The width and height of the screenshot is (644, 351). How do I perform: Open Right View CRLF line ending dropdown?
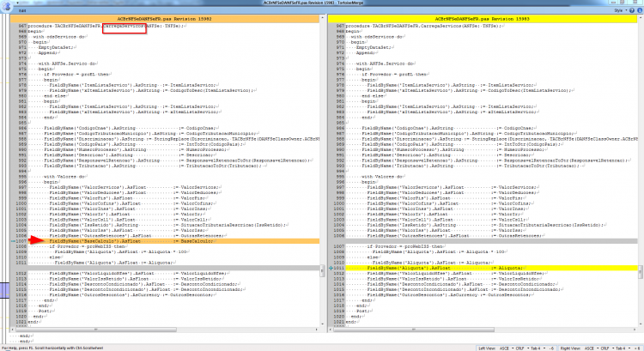(x=606, y=348)
